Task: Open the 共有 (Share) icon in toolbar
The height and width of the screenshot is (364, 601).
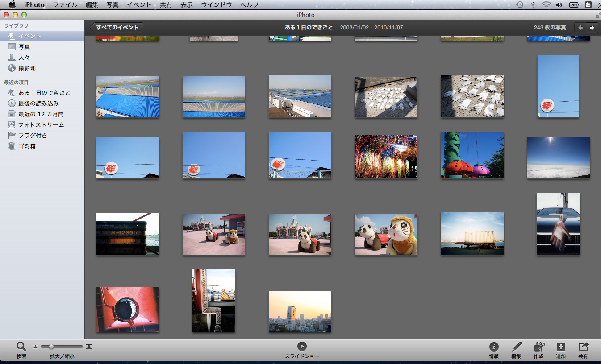Action: pyautogui.click(x=583, y=347)
